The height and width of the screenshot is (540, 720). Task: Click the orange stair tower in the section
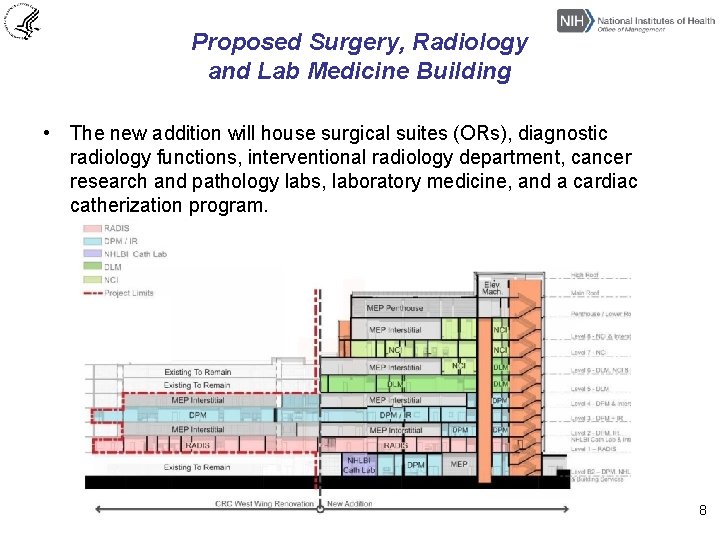point(525,377)
